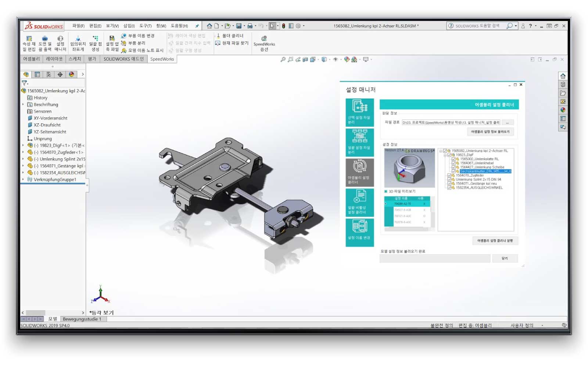The image size is (588, 368).
Task: Open the Options gear icon in the top toolbar
Action: (x=298, y=26)
